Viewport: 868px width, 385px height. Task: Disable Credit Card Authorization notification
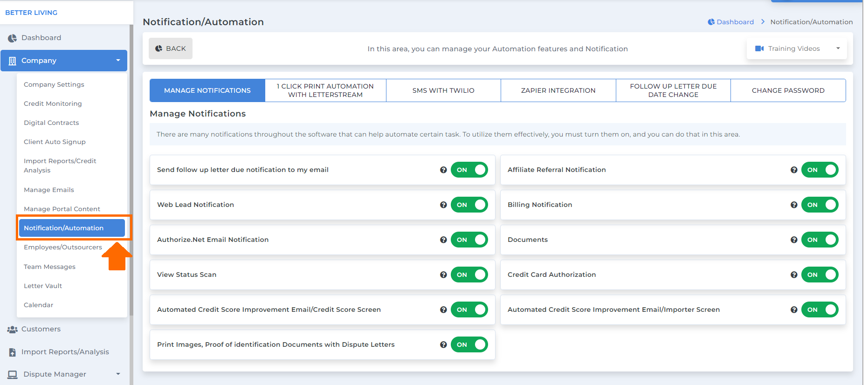coord(820,275)
